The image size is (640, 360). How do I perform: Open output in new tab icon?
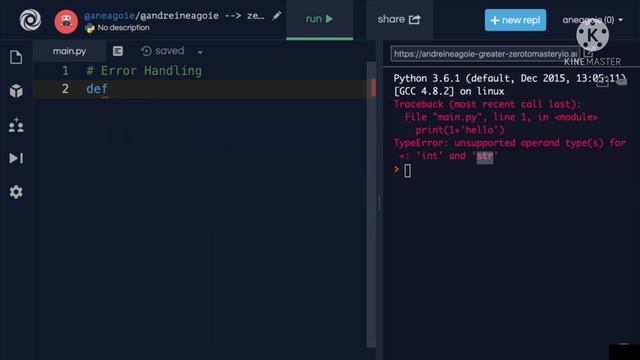[x=588, y=53]
